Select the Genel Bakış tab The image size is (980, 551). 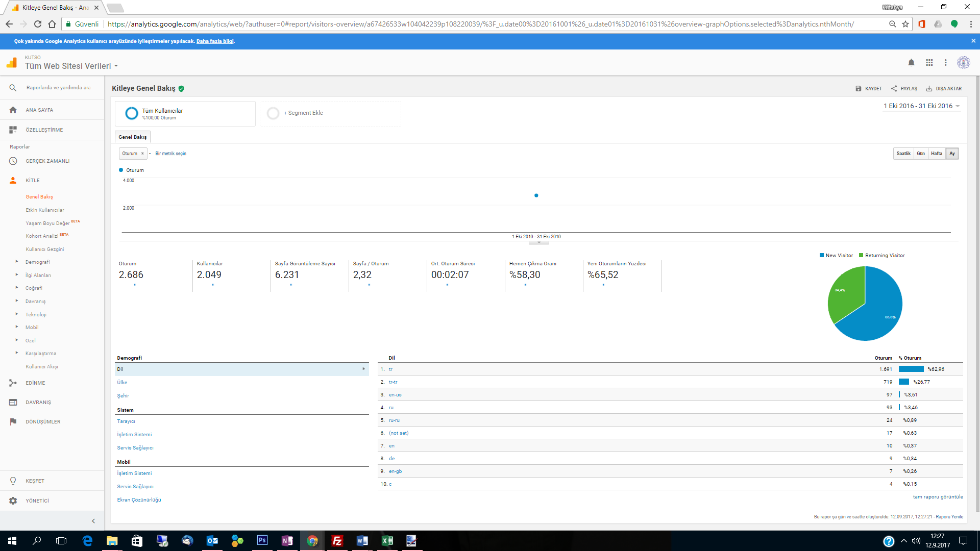pos(133,137)
